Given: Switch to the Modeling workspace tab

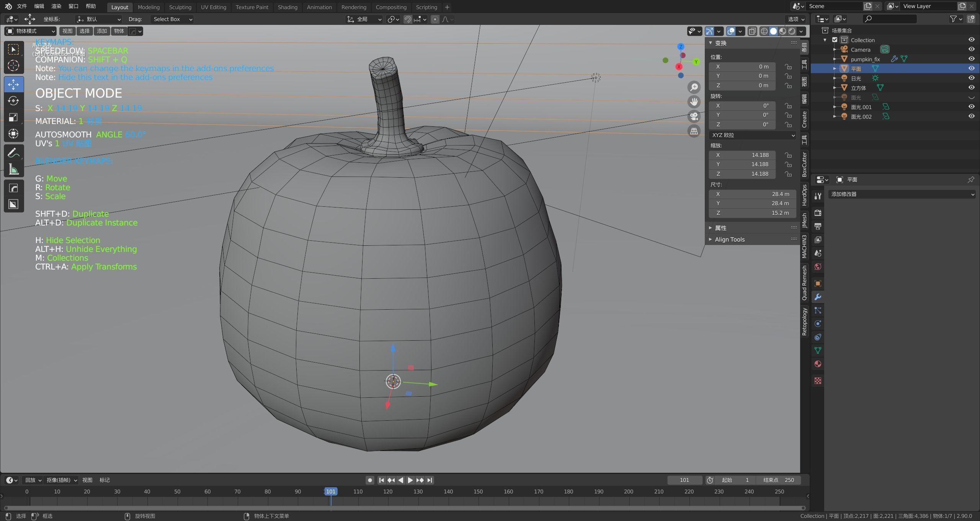Looking at the screenshot, I should (149, 7).
